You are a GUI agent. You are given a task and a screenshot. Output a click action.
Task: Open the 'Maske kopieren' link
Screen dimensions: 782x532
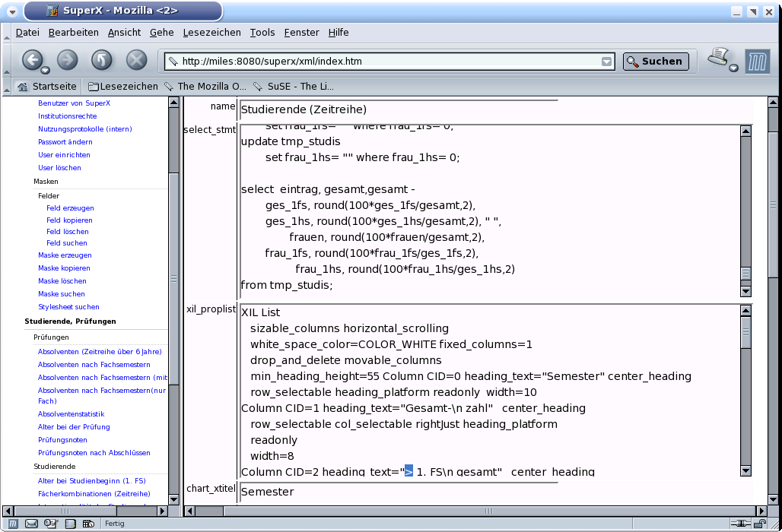point(64,268)
